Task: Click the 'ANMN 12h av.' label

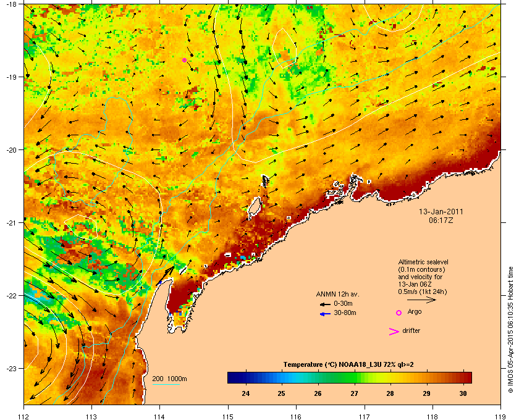Action: point(337,294)
